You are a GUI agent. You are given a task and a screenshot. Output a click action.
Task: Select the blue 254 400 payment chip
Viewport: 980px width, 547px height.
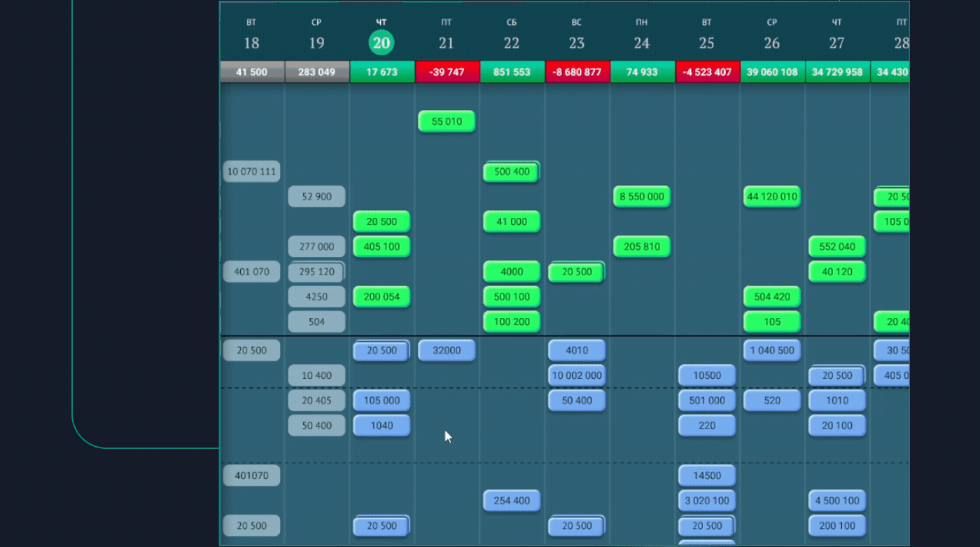512,501
